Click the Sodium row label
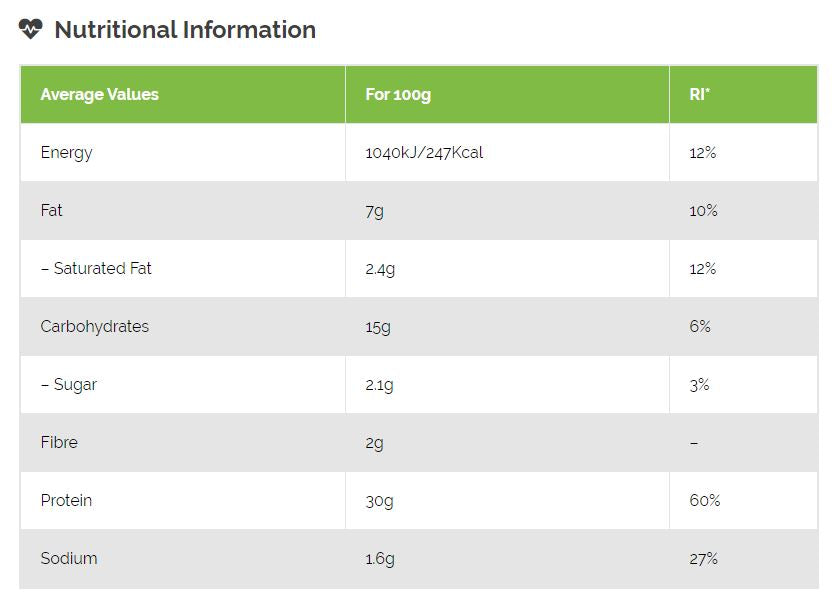 69,559
